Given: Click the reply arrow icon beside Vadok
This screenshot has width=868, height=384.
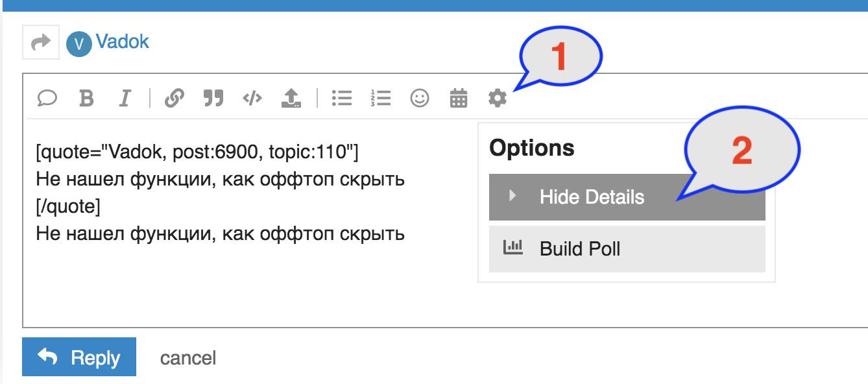Looking at the screenshot, I should coord(41,42).
